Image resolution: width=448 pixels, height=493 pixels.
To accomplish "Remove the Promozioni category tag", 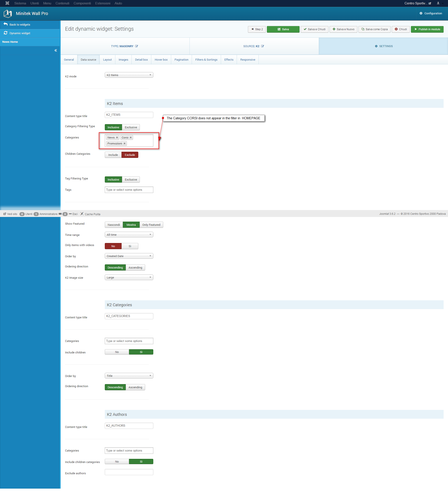I will (x=125, y=144).
